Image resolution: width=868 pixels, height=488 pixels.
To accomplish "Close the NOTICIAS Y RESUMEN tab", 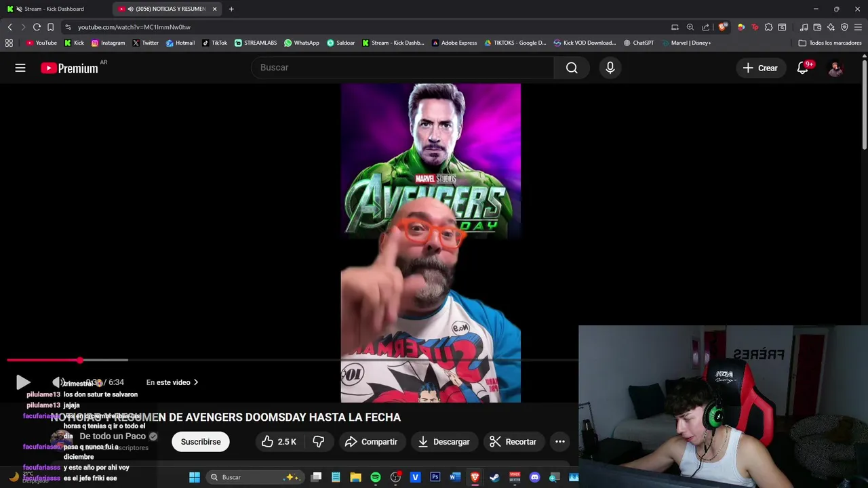I will coord(214,9).
